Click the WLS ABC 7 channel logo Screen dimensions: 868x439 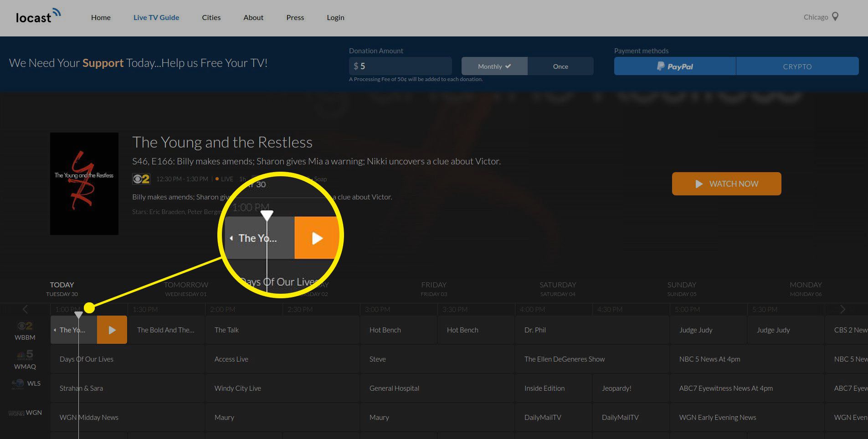[18, 383]
